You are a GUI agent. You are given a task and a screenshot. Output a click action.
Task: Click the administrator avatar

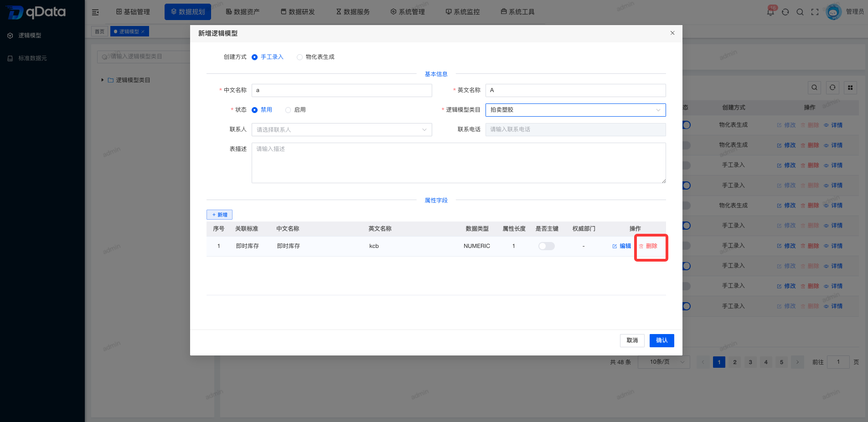click(833, 12)
